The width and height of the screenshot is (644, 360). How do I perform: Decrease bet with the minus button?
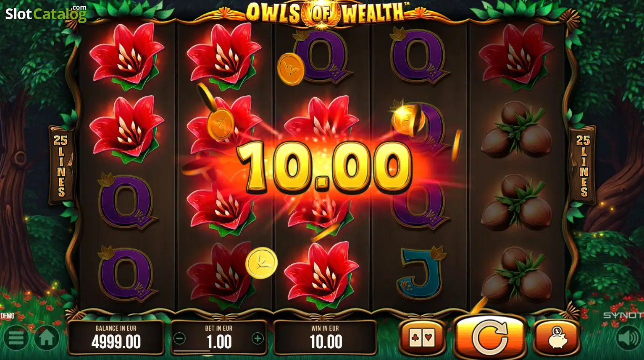point(179,338)
